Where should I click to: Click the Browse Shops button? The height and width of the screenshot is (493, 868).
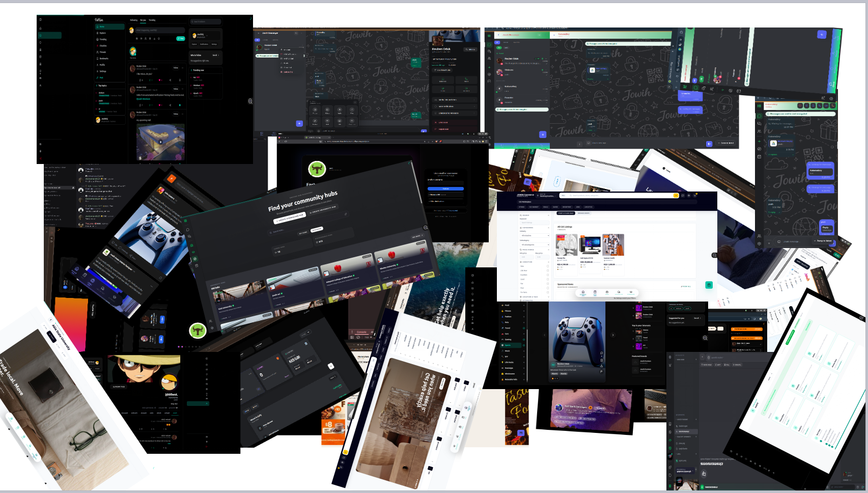pos(584,213)
